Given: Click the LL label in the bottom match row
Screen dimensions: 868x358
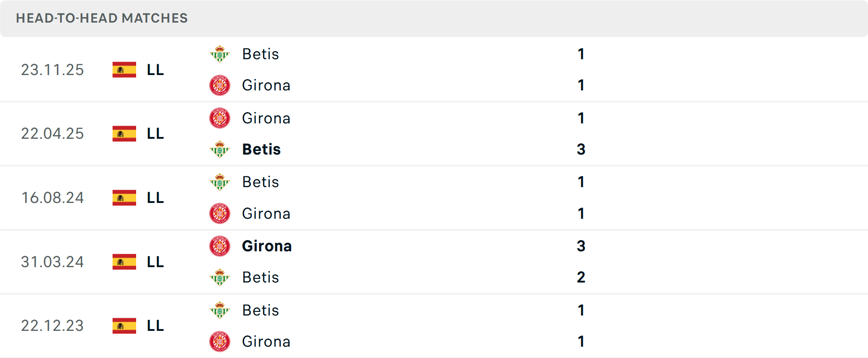Looking at the screenshot, I should (154, 326).
